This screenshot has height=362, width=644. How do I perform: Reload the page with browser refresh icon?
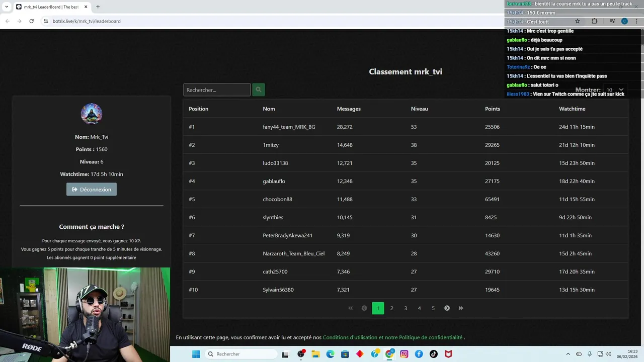pos(31,21)
